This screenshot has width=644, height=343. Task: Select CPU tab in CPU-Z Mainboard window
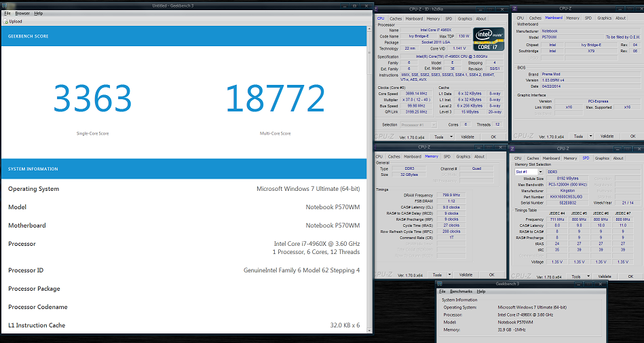520,18
